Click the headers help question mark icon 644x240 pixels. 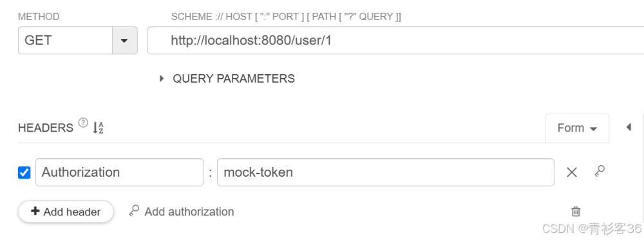tap(83, 123)
